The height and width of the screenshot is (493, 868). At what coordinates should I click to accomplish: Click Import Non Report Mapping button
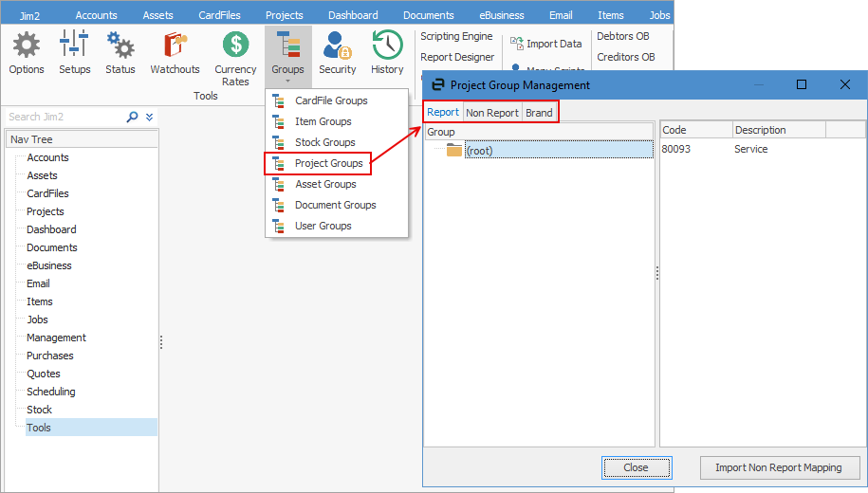pos(779,467)
